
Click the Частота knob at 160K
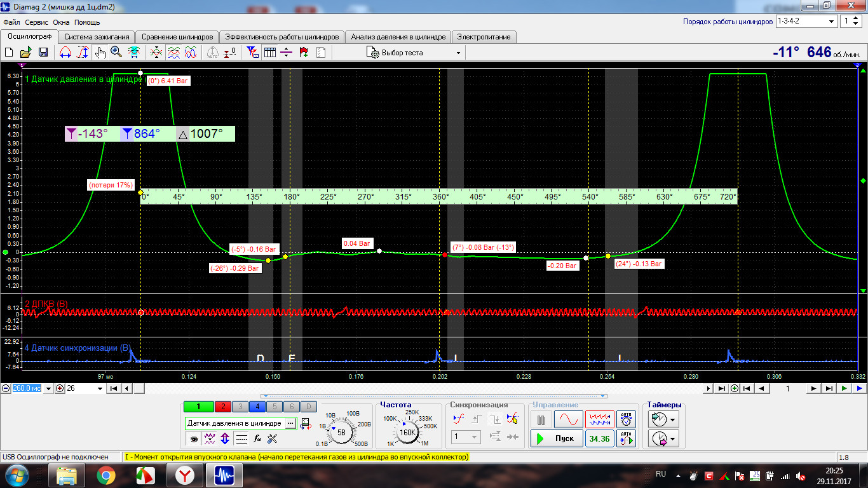coord(407,433)
